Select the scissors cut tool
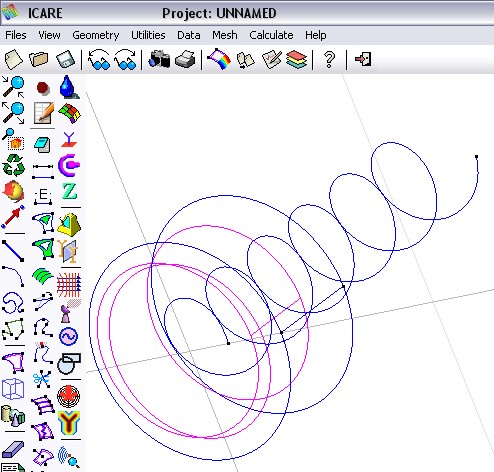 (x=42, y=379)
